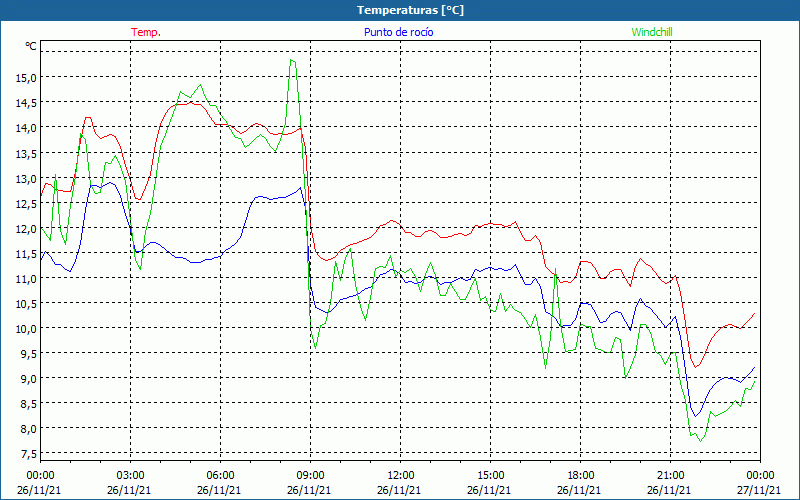Click the 15,0 y-axis value

pos(26,79)
